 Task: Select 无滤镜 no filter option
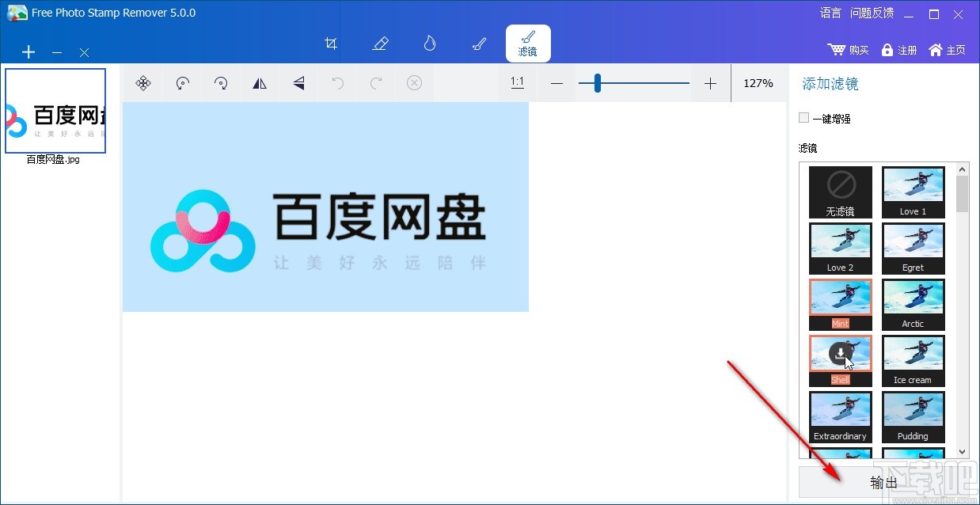(841, 192)
